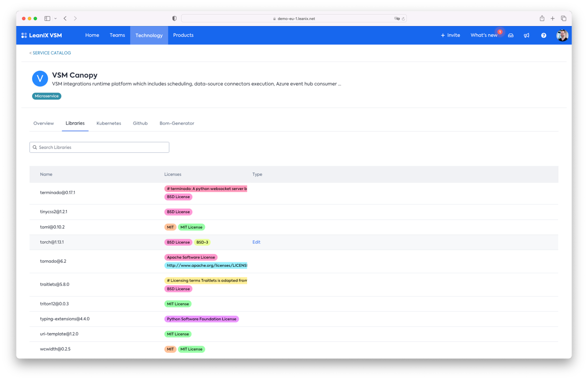The height and width of the screenshot is (380, 588).
Task: Click BSD License tag in tinycss2 row
Action: pyautogui.click(x=178, y=212)
